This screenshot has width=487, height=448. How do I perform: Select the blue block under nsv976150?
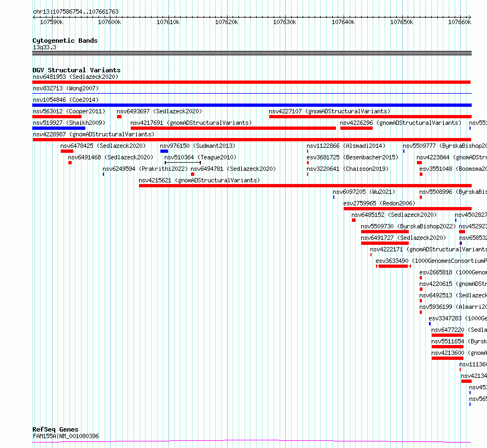[x=164, y=151]
